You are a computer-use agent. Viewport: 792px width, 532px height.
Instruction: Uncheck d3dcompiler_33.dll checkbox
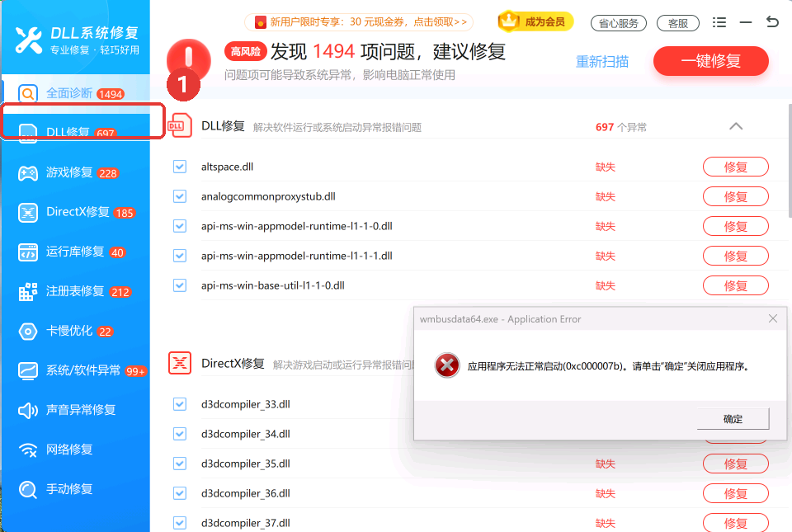[180, 404]
